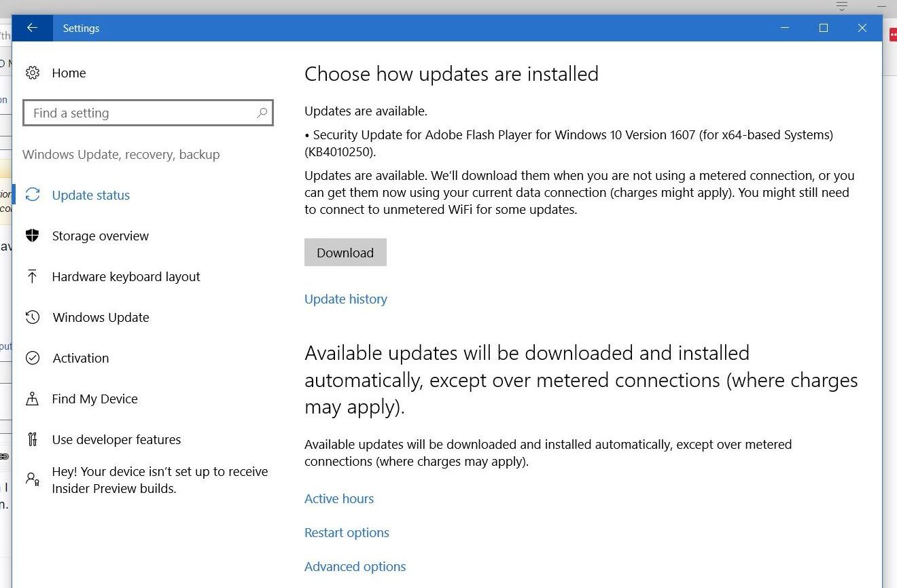Select Update status in the sidebar

pyautogui.click(x=90, y=195)
